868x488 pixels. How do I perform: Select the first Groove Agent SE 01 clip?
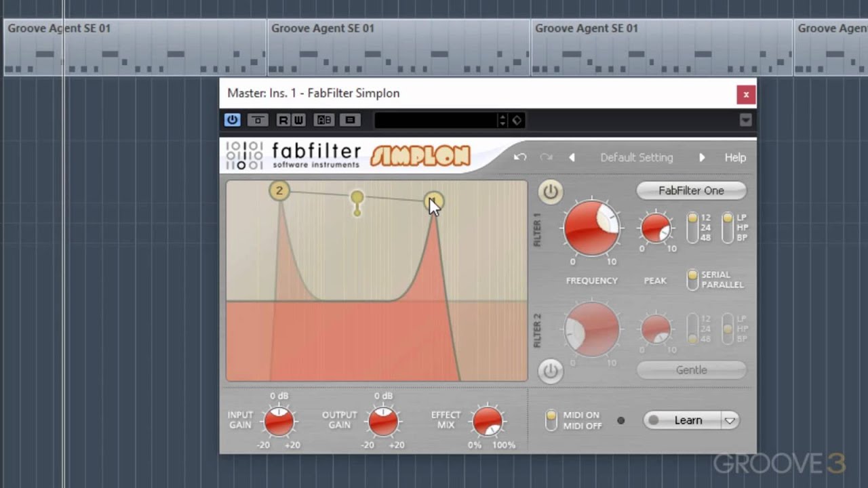pos(134,46)
